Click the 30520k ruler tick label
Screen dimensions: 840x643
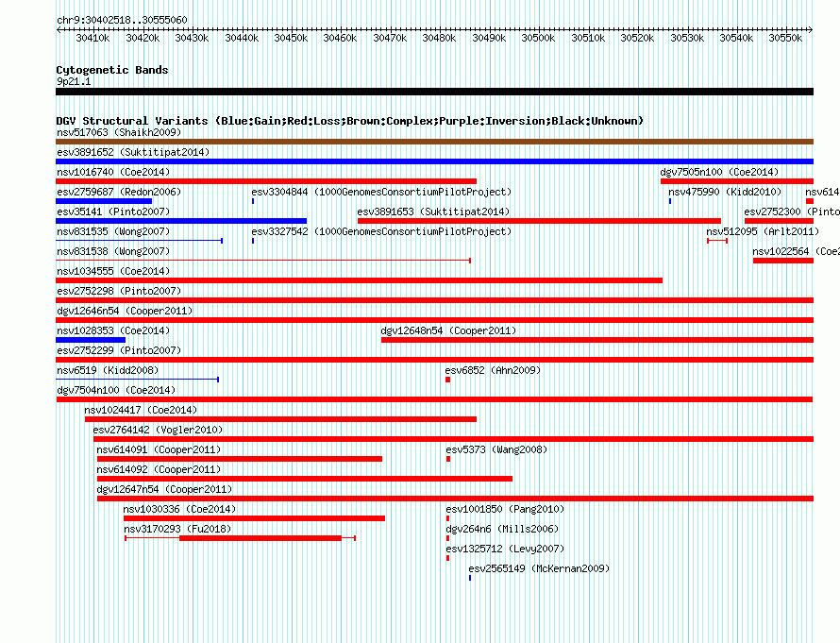[637, 38]
